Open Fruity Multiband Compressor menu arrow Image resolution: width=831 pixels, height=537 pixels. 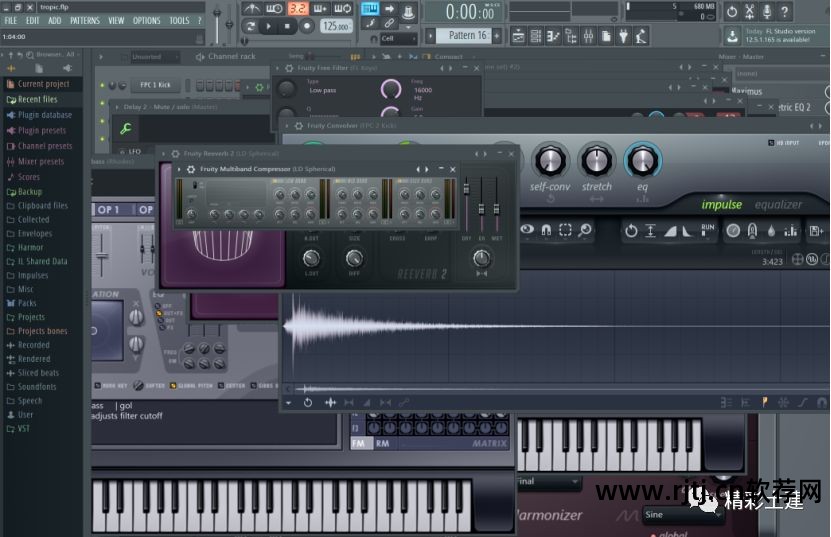[x=179, y=169]
